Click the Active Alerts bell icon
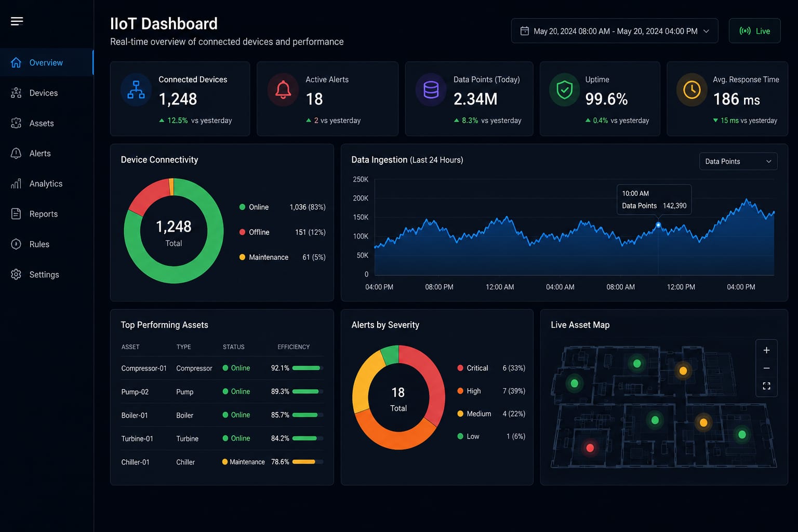 pyautogui.click(x=283, y=90)
